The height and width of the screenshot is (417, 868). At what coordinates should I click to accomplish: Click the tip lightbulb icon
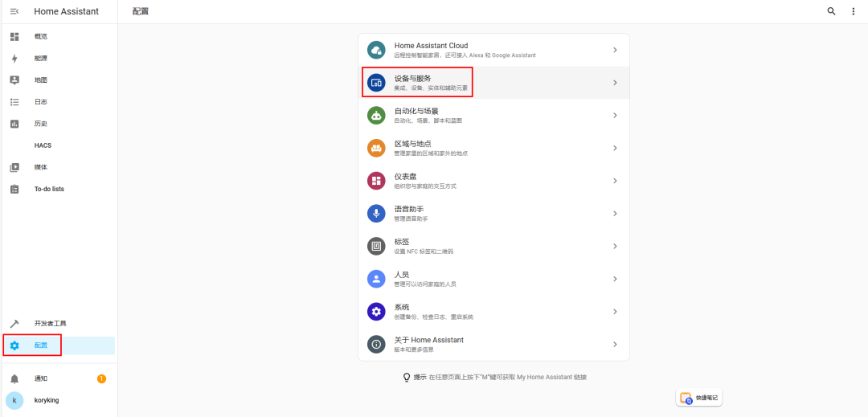pyautogui.click(x=407, y=377)
